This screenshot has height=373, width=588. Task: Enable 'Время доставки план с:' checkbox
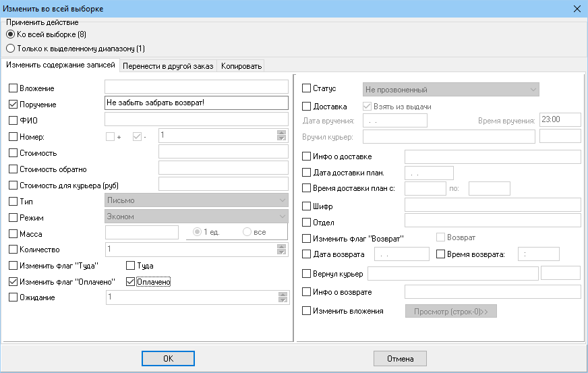coord(306,188)
